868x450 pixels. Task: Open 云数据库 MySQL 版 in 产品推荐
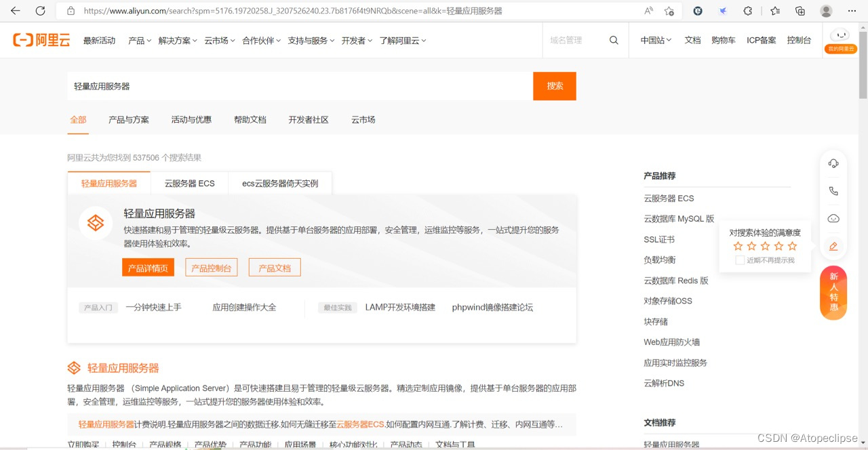(679, 219)
